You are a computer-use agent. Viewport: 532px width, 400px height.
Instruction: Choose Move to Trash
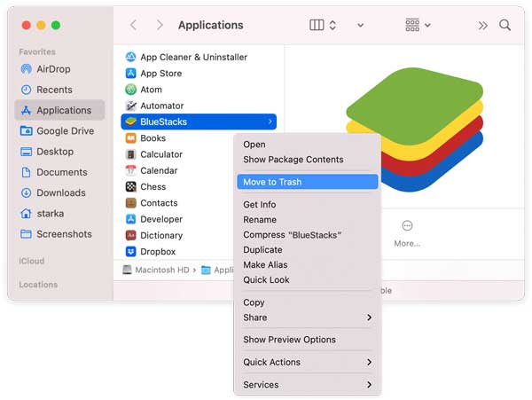(x=308, y=182)
